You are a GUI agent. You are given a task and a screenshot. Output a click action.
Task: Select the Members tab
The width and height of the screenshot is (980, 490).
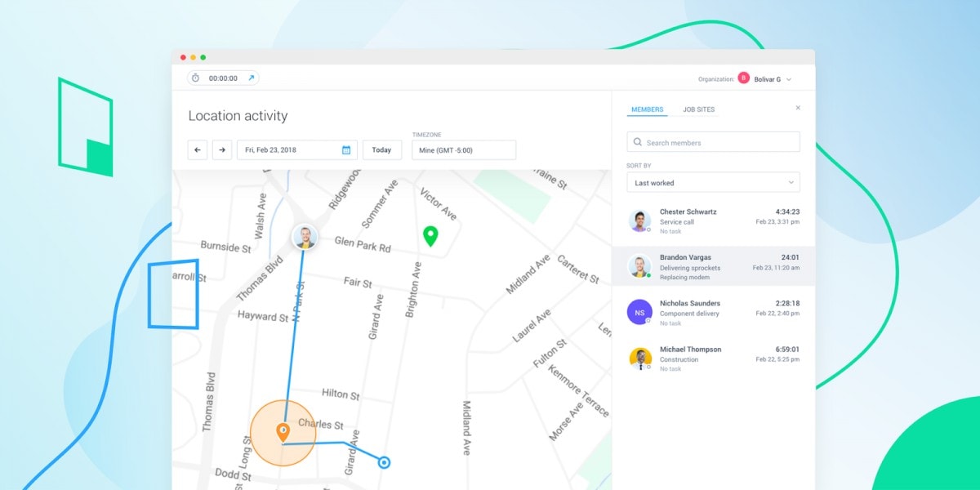click(x=648, y=109)
